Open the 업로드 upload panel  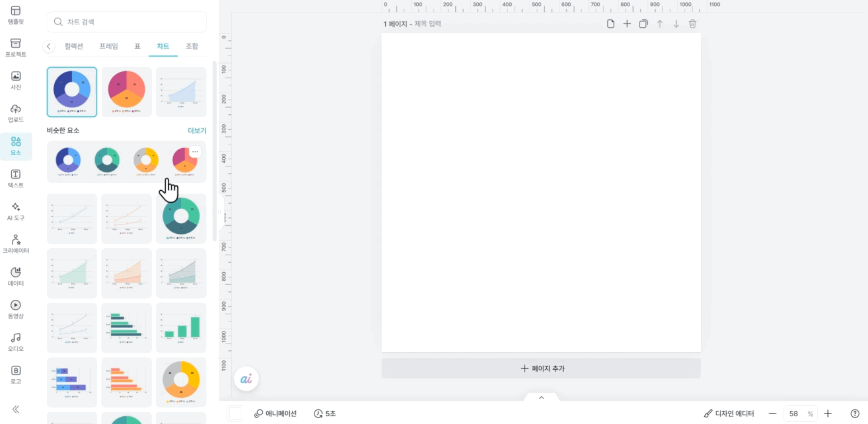click(16, 113)
